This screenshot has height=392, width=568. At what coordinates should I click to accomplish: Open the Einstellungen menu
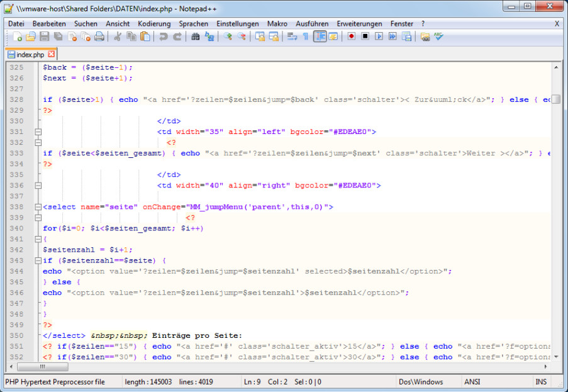[238, 23]
